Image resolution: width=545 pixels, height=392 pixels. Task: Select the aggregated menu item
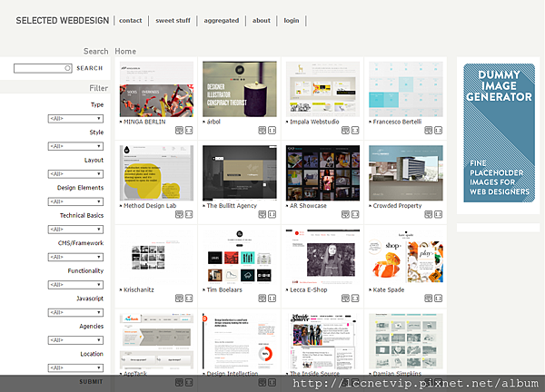[x=222, y=21]
